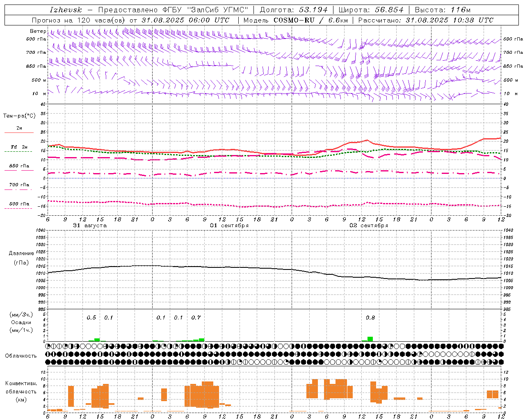
Task: Click the 0.5 precipitation amount
Action: tap(91, 317)
